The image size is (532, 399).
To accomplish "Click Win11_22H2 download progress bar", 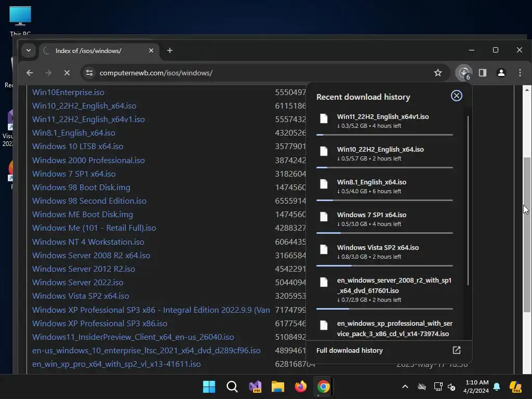I will (x=384, y=135).
